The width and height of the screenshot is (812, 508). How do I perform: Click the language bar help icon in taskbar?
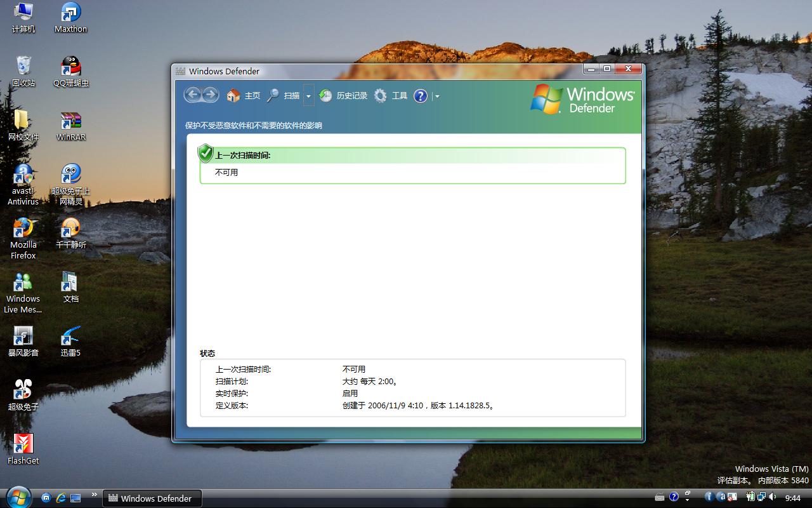point(674,497)
